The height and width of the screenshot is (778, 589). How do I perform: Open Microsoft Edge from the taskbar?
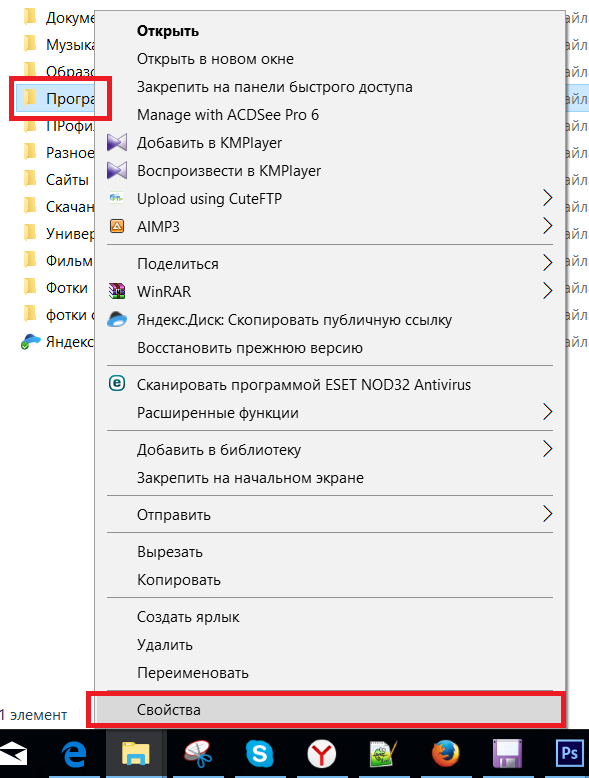point(74,754)
